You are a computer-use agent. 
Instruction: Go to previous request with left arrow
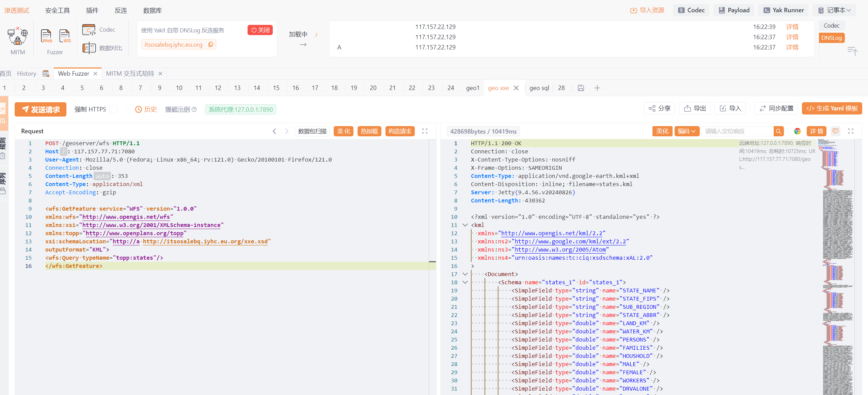click(274, 131)
